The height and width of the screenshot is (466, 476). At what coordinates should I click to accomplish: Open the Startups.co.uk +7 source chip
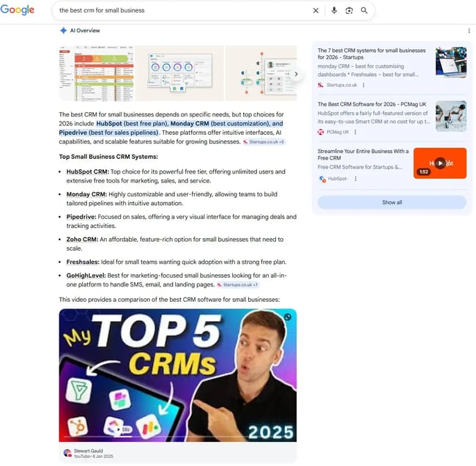238,284
